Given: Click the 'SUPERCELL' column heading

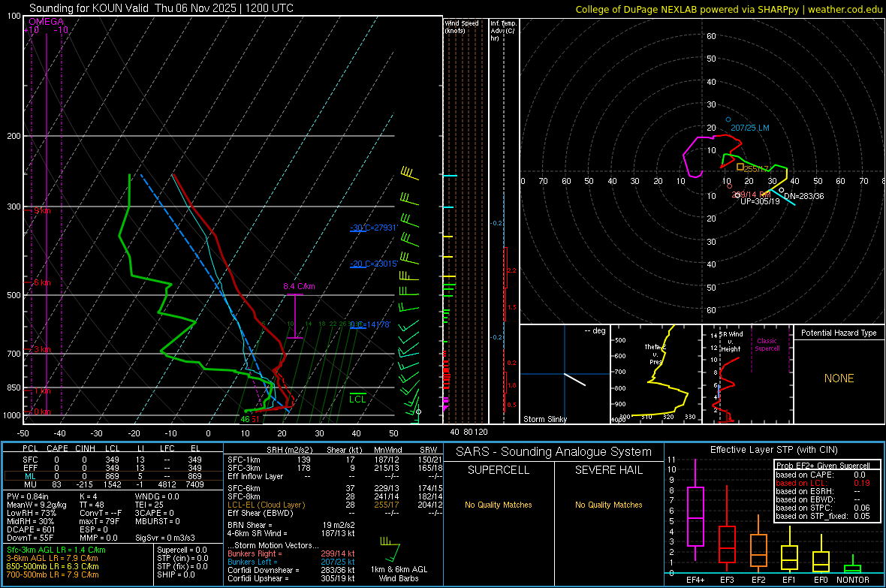Looking at the screenshot, I should coord(499,470).
